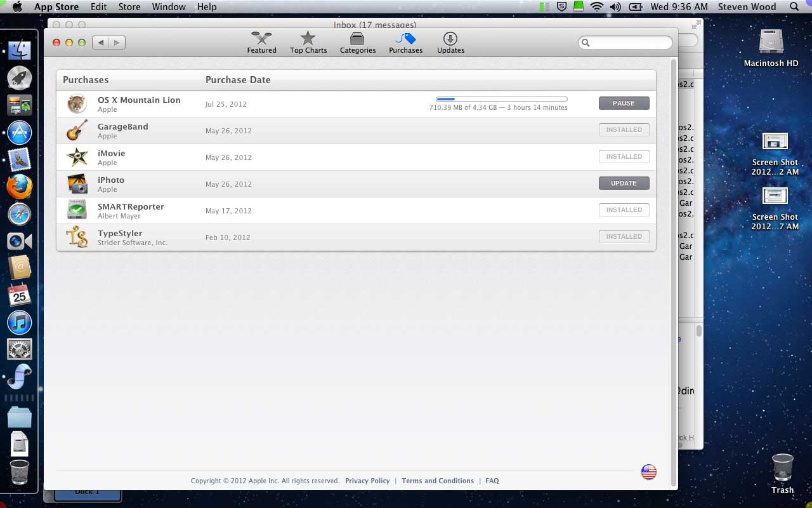Open the Edit menu
Image resolution: width=812 pixels, height=508 pixels.
pos(98,7)
